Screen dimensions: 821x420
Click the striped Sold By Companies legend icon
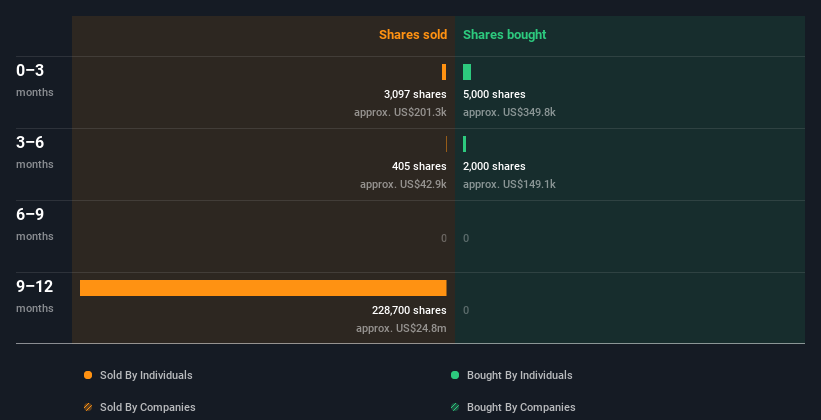(88, 407)
